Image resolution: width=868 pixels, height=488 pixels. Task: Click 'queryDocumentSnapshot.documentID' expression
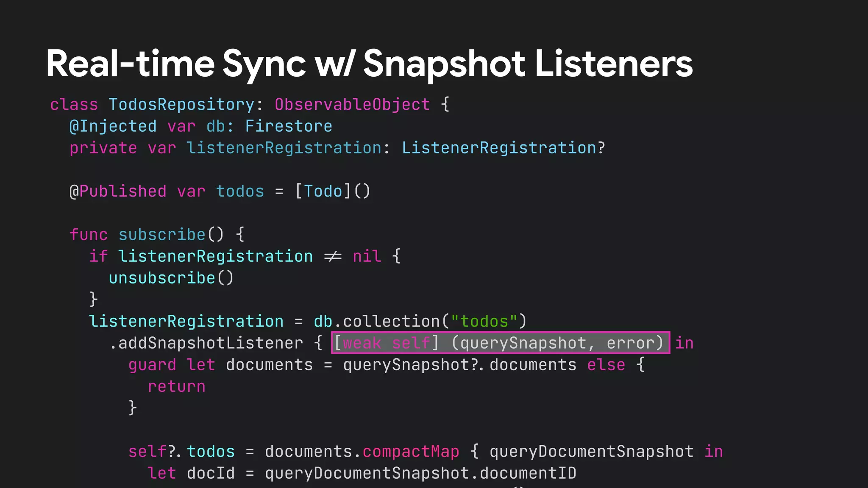420,474
